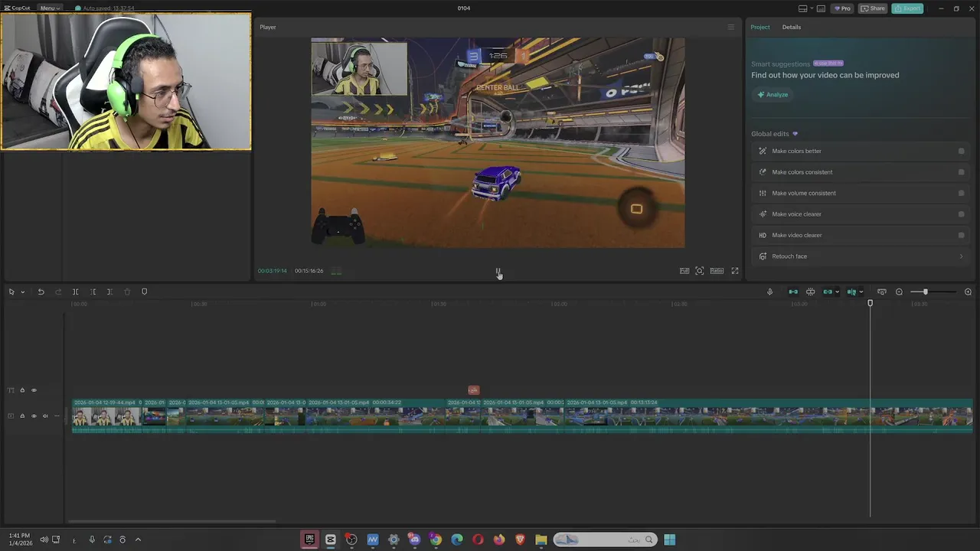Open the main track more options ellipsis
Viewport: 980px width, 551px height.
[57, 416]
